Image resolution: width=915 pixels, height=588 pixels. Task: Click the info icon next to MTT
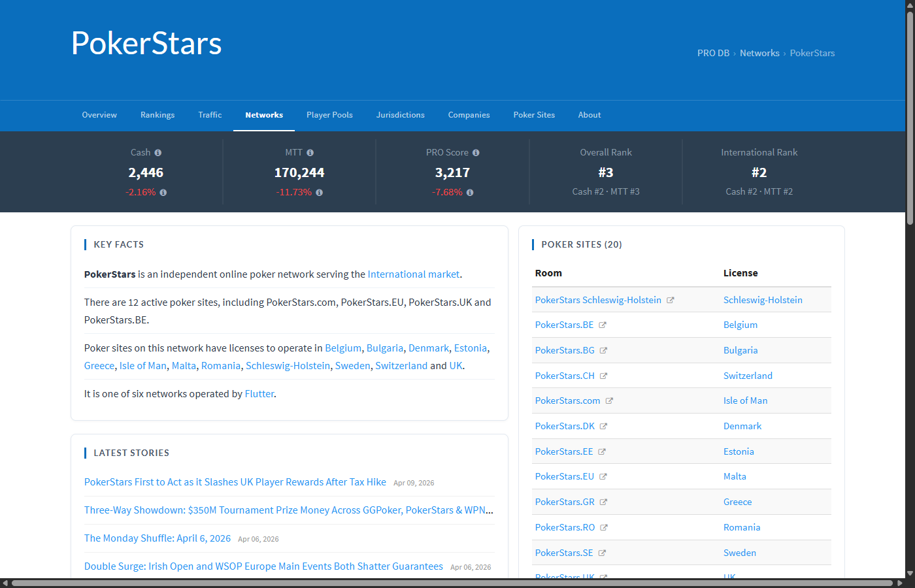click(310, 152)
